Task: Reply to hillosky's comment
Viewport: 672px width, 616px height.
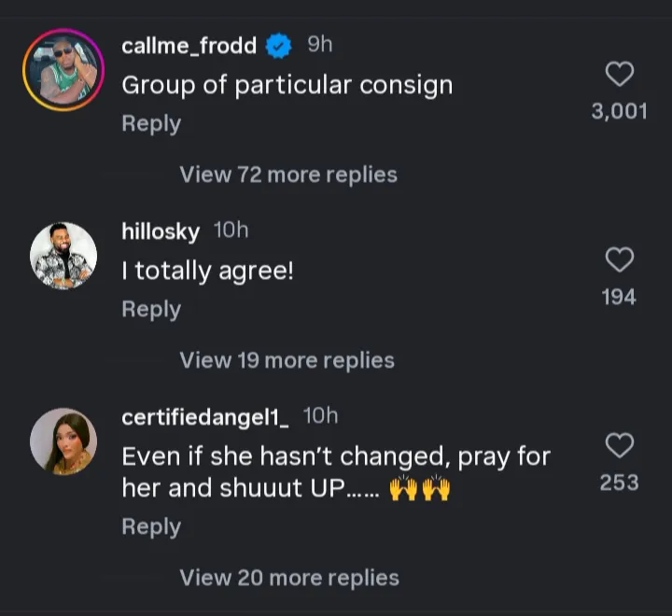Action: click(x=151, y=309)
